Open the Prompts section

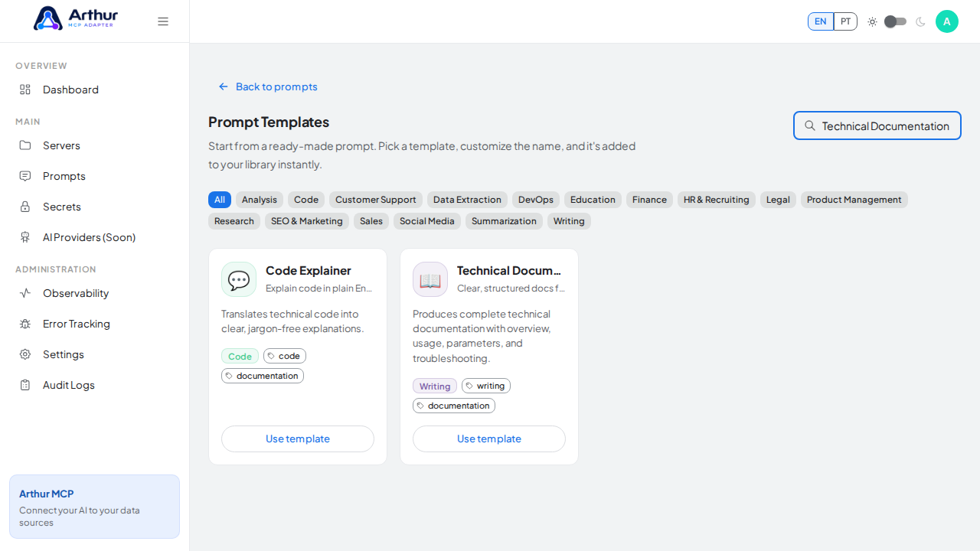point(95,176)
